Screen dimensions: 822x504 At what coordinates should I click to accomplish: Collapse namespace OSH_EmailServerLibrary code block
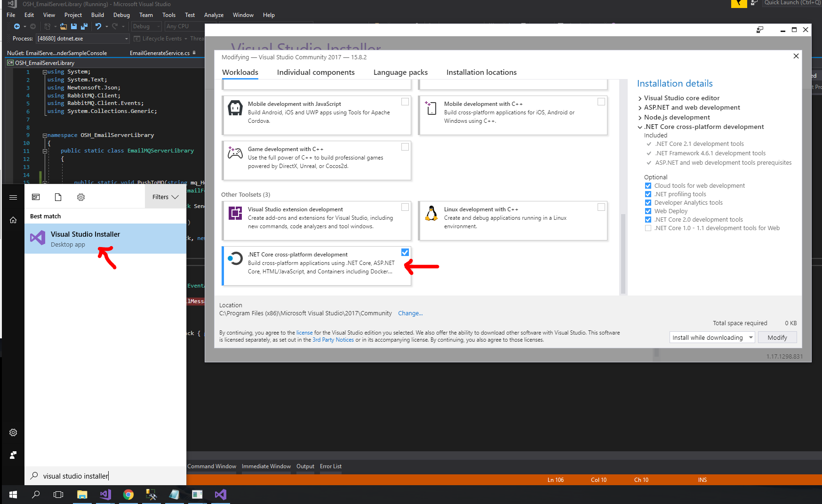pyautogui.click(x=45, y=136)
